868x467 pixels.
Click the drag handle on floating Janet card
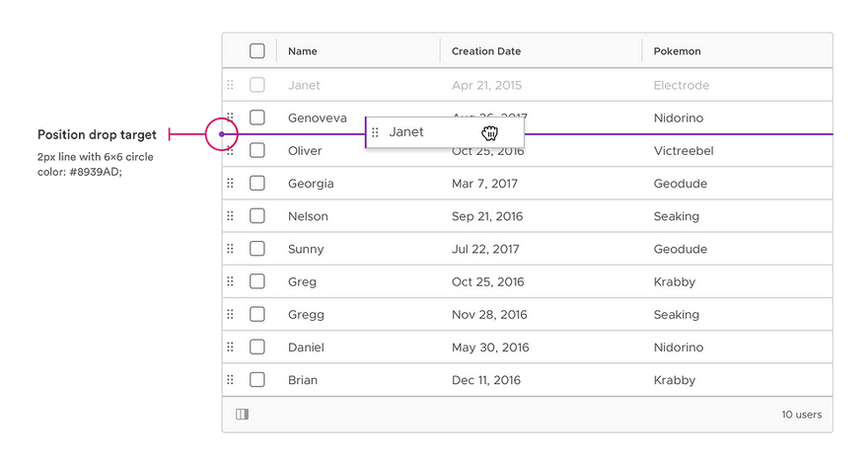point(375,132)
